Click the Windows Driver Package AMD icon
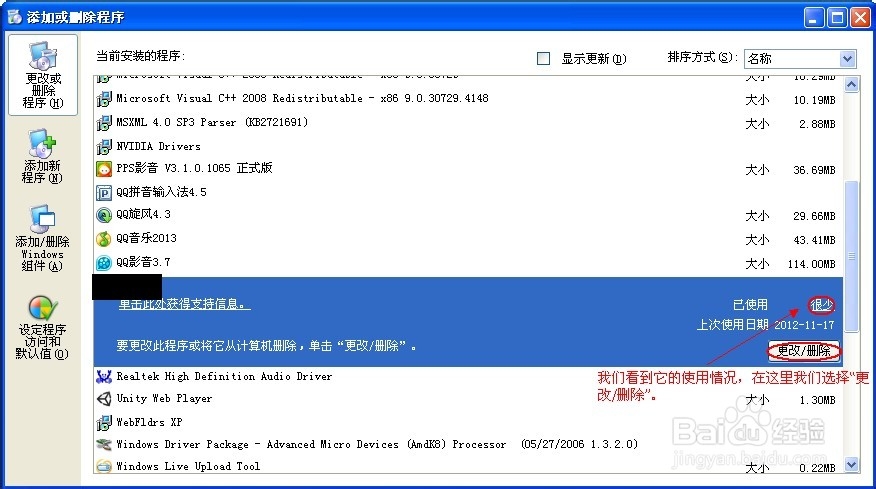 104,445
